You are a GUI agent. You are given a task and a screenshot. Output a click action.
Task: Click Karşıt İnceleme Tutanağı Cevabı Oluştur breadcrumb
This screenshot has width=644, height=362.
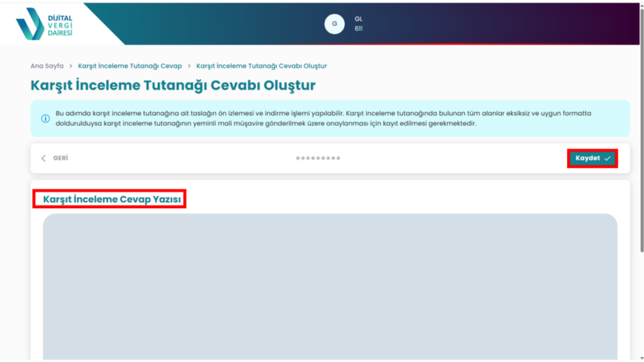(262, 66)
